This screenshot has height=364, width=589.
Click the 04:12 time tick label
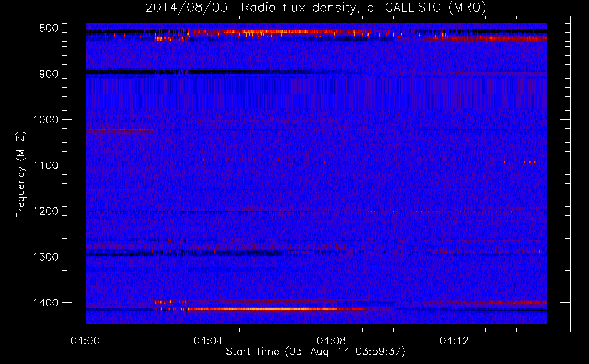click(455, 341)
